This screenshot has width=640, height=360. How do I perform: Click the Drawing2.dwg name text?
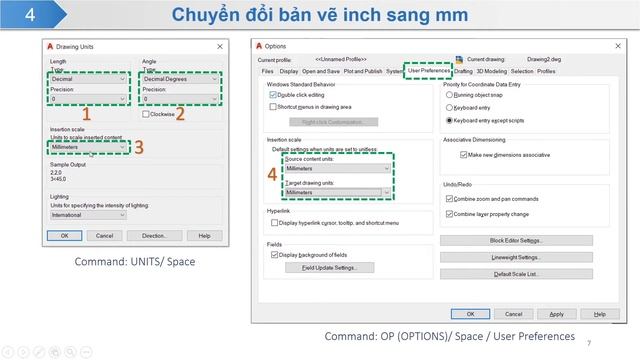[x=544, y=59]
